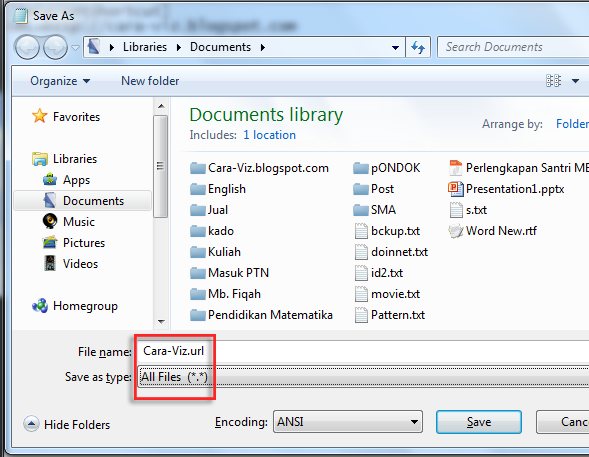Click navigation pane scrollbar up arrow
The image size is (589, 457).
tap(161, 106)
